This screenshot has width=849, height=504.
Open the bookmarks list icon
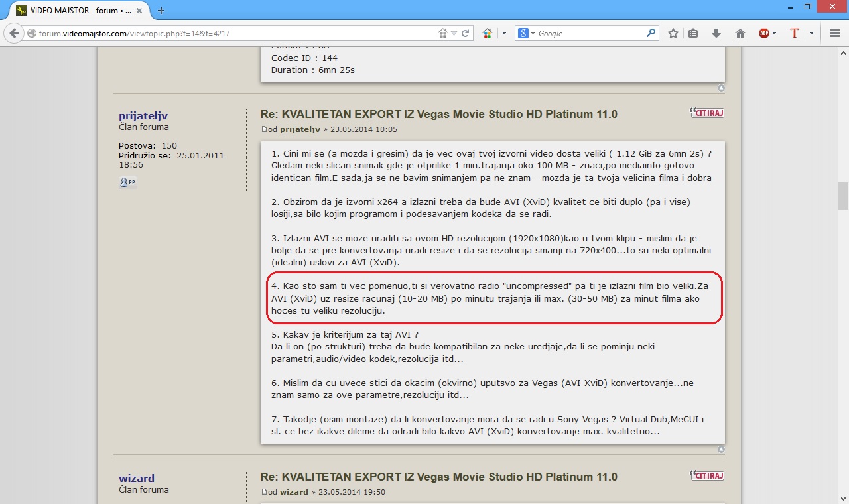(693, 33)
